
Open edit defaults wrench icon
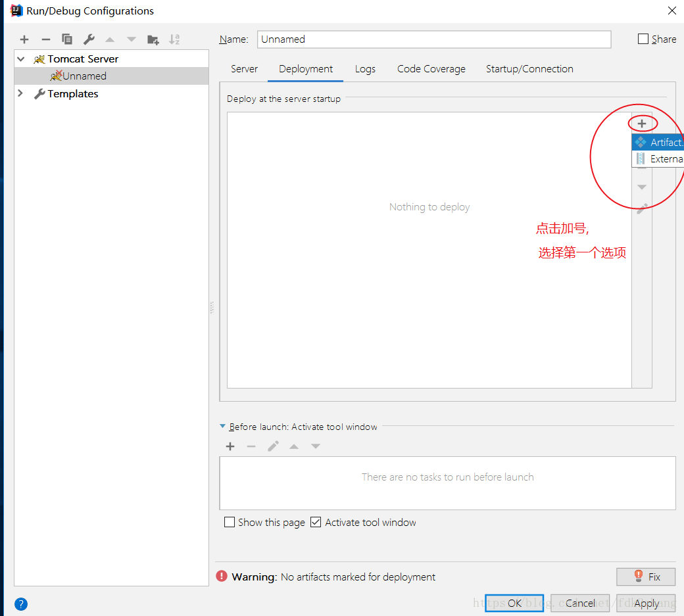click(x=89, y=39)
